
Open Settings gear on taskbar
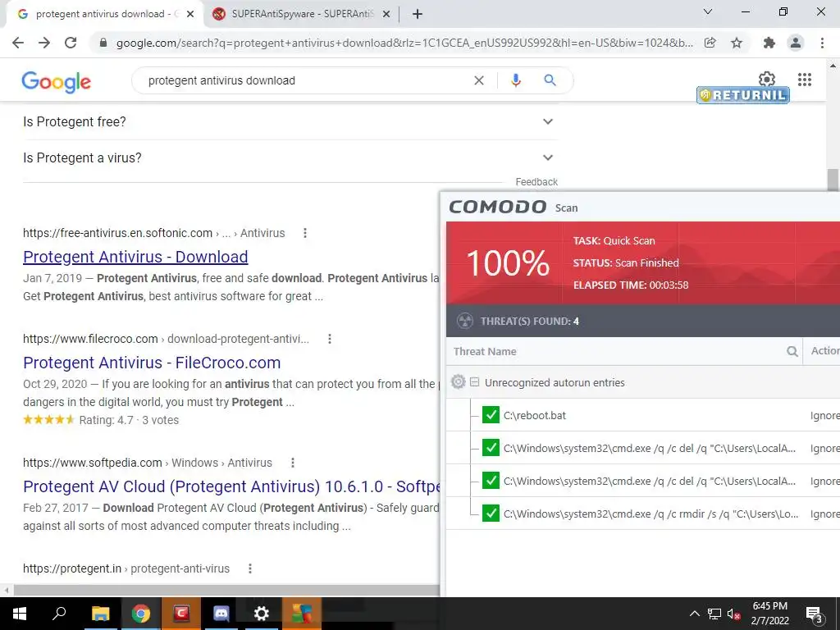(262, 614)
